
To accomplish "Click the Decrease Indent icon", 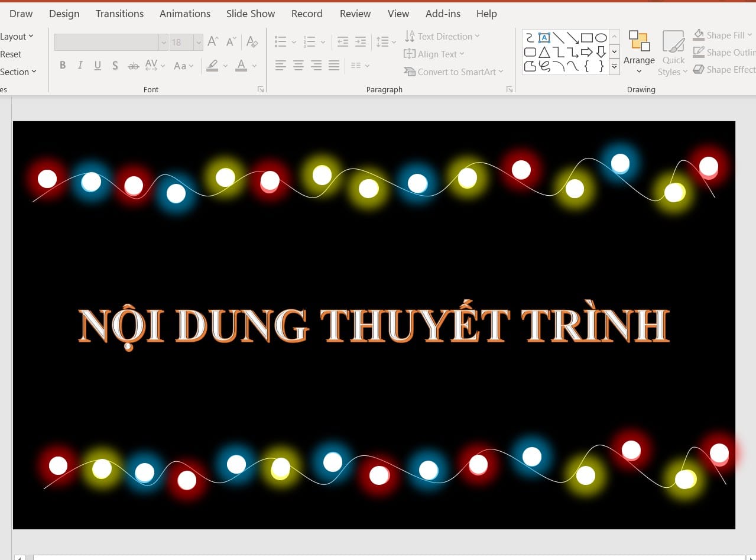I will [x=343, y=42].
